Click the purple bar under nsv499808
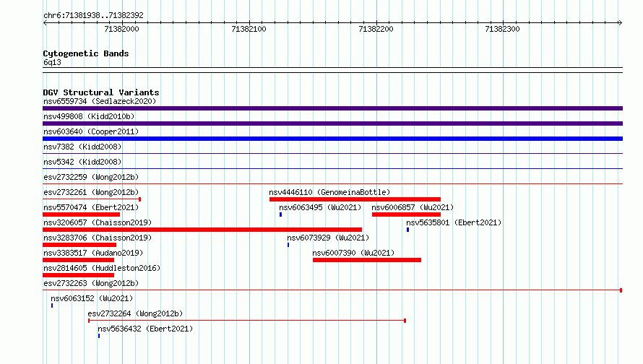 point(332,123)
